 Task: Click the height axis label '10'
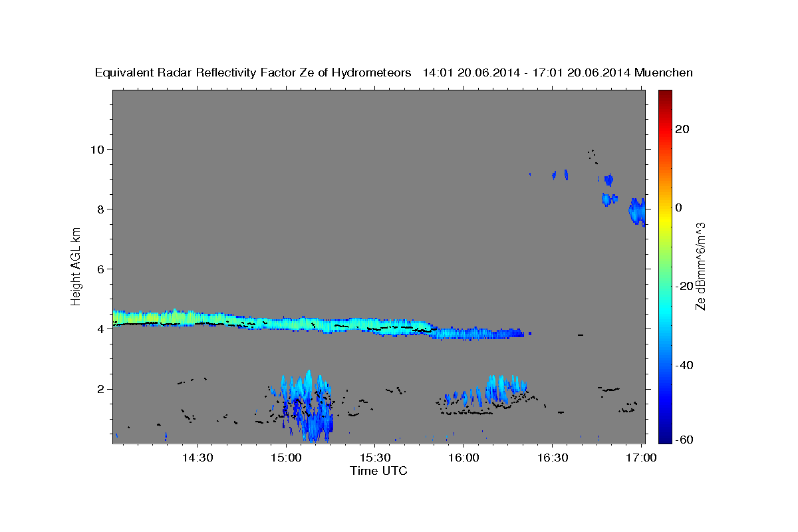pos(99,149)
